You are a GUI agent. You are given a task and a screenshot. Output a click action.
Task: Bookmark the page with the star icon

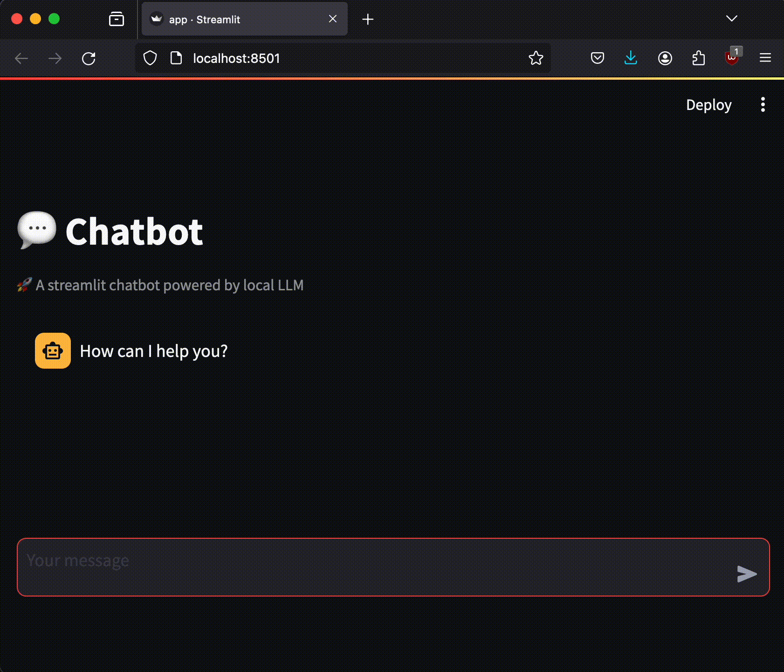pos(536,58)
